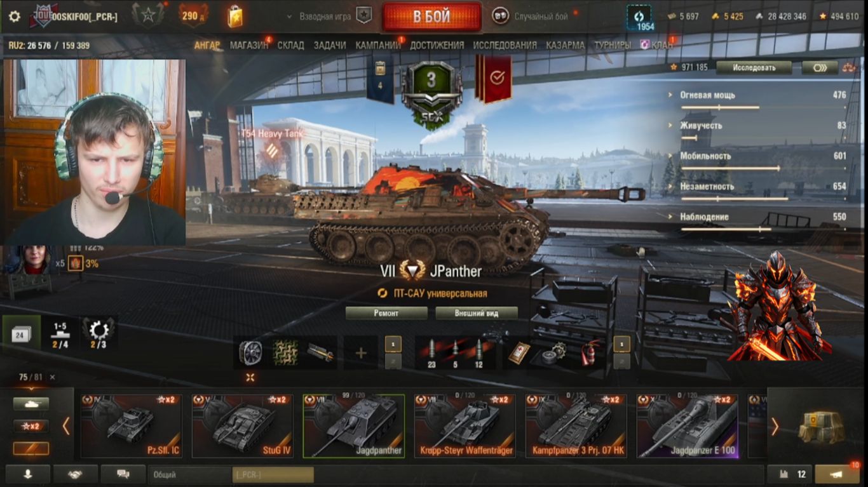Click the fire extinguisher consumable
Screen dimensions: 868x487
(x=591, y=352)
